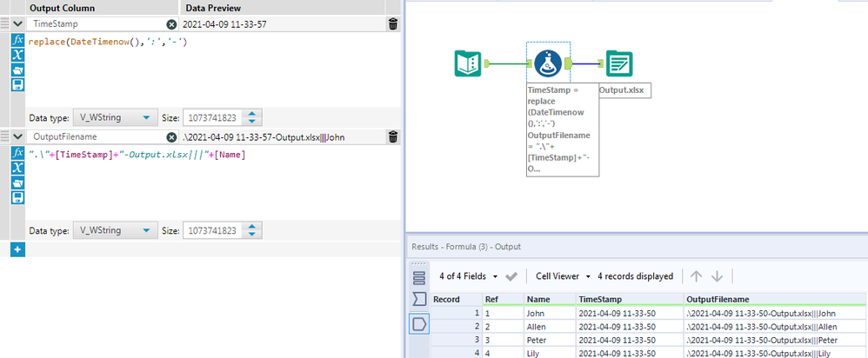Click the sigma metadata view icon
This screenshot has width=868, height=358.
point(419,300)
